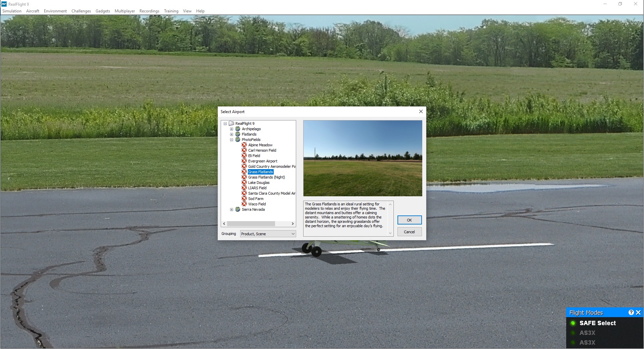644x349 pixels.
Task: Click the RealFlight 9 folder icon
Action: click(231, 123)
